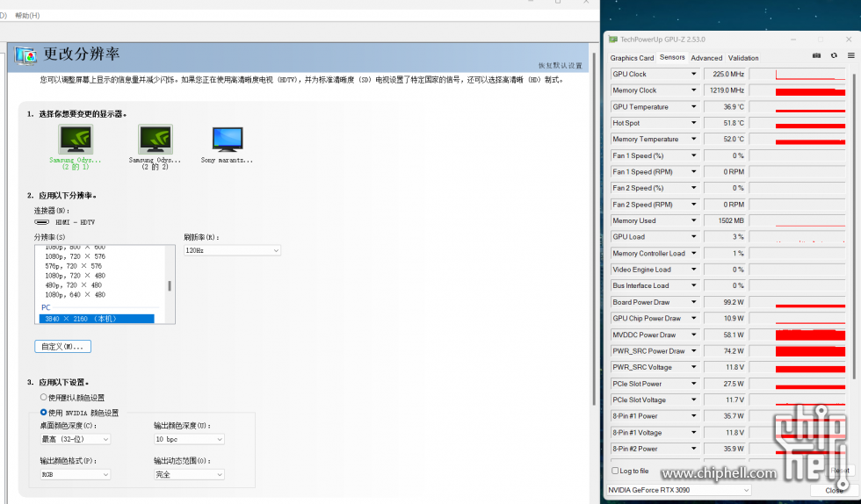Click the 更改分辨率 page header icon

pos(25,56)
